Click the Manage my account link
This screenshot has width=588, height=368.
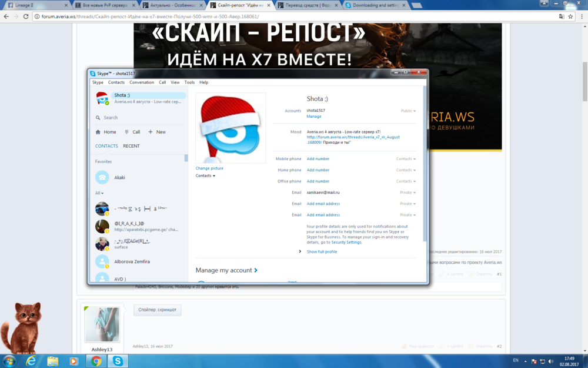pyautogui.click(x=225, y=270)
